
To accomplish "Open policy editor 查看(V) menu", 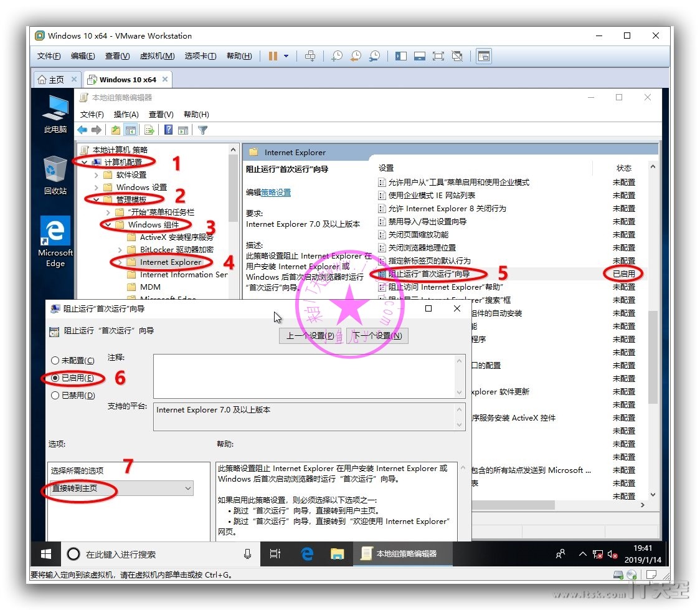I will pos(161,114).
